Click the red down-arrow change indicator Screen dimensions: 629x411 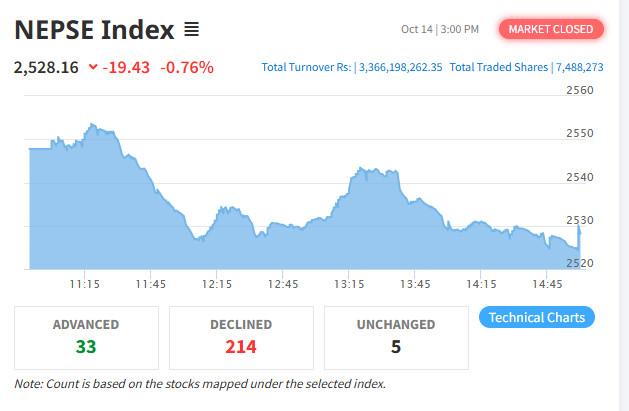point(93,67)
